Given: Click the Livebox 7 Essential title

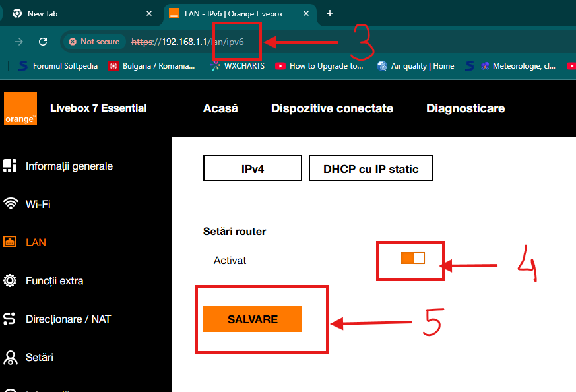Looking at the screenshot, I should (x=98, y=108).
